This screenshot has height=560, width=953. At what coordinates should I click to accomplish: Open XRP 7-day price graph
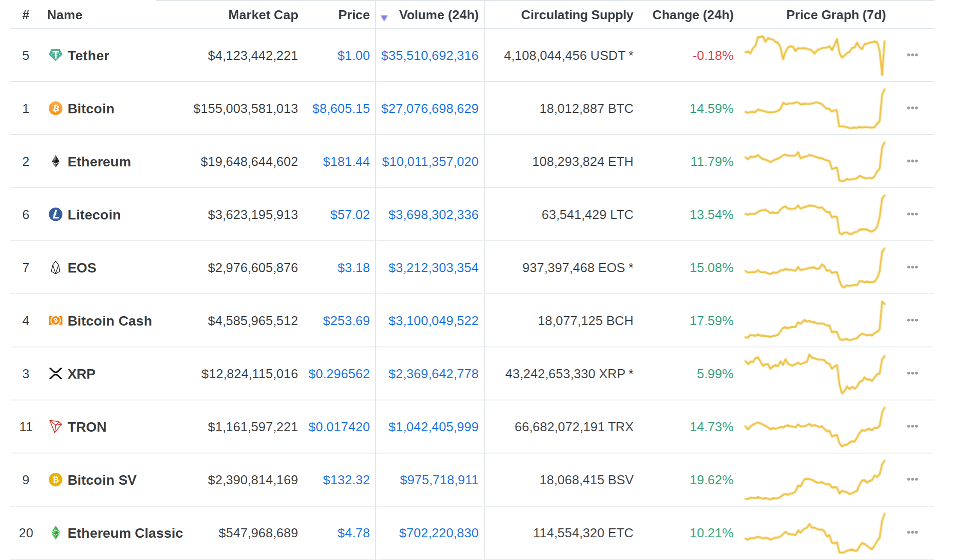(x=815, y=374)
